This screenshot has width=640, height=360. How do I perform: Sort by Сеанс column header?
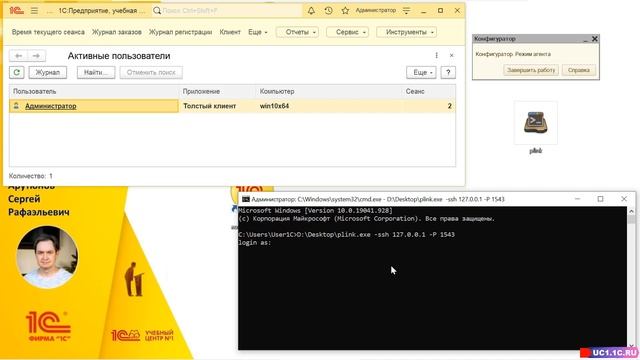tap(429, 91)
